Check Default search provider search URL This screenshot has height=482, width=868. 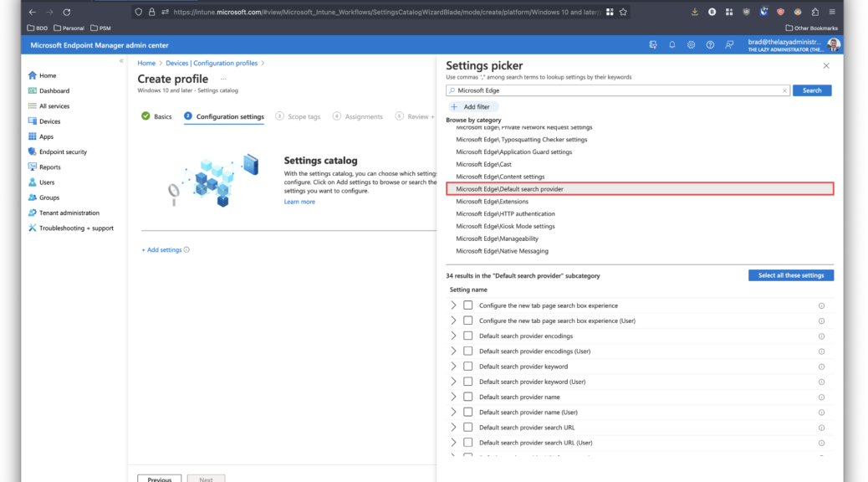pyautogui.click(x=467, y=427)
